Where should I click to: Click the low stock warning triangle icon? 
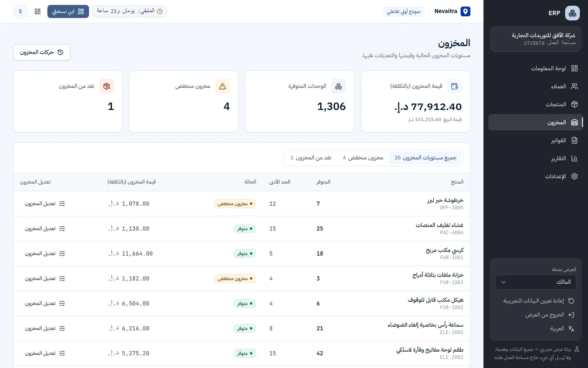223,86
